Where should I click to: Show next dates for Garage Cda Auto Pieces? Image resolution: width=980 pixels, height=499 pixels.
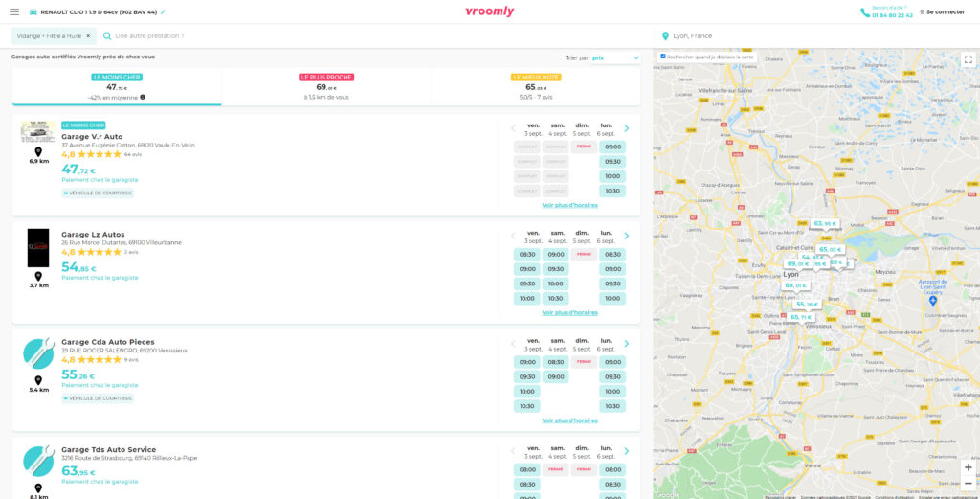pyautogui.click(x=626, y=344)
